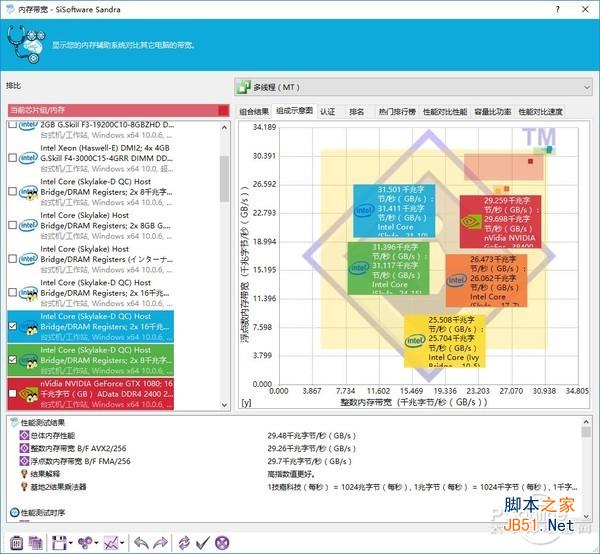Image resolution: width=600 pixels, height=554 pixels.
Task: Uncheck the blue highlighted Skylake-D QC entry
Action: [13, 326]
